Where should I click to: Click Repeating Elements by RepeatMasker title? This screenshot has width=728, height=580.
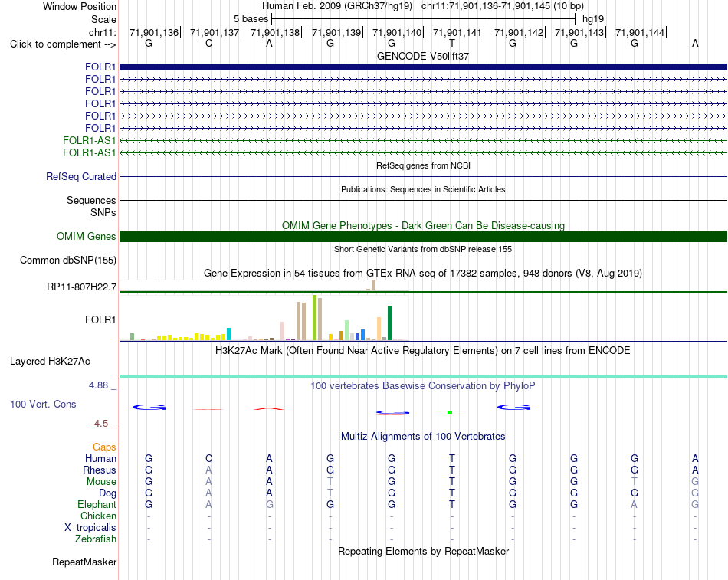423,551
